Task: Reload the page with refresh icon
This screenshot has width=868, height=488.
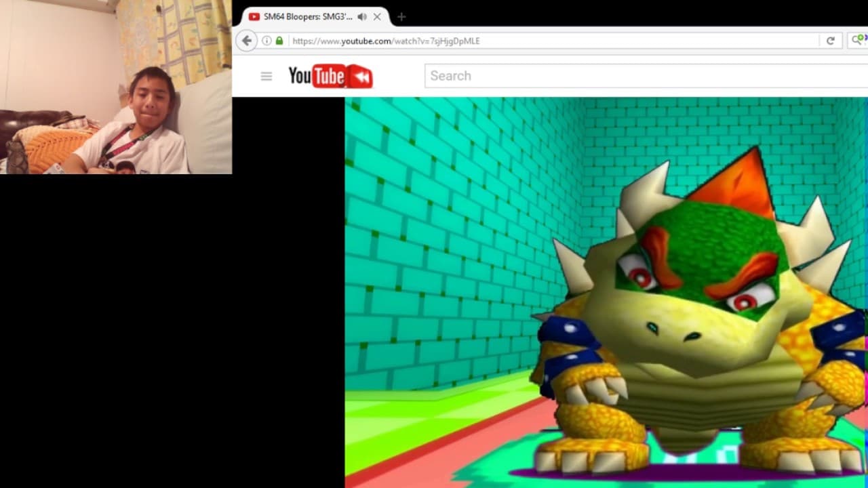Action: (830, 41)
